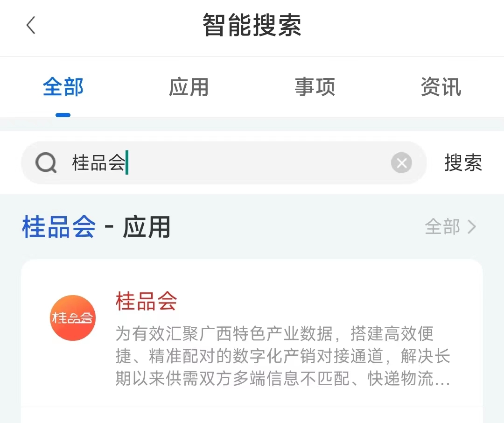Click the typed 桂品会 text in search box
The height and width of the screenshot is (423, 504).
[x=98, y=163]
